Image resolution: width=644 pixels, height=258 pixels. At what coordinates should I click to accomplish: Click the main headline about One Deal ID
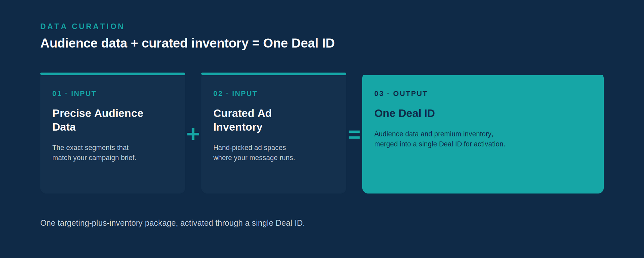click(187, 43)
